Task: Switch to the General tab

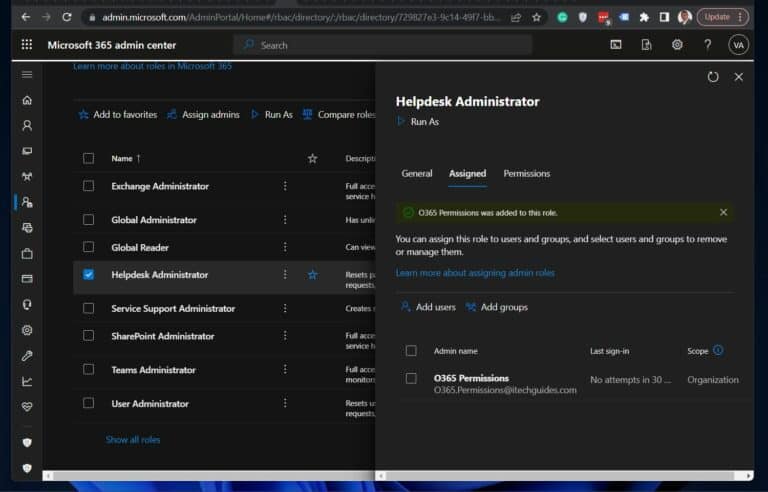Action: (417, 173)
